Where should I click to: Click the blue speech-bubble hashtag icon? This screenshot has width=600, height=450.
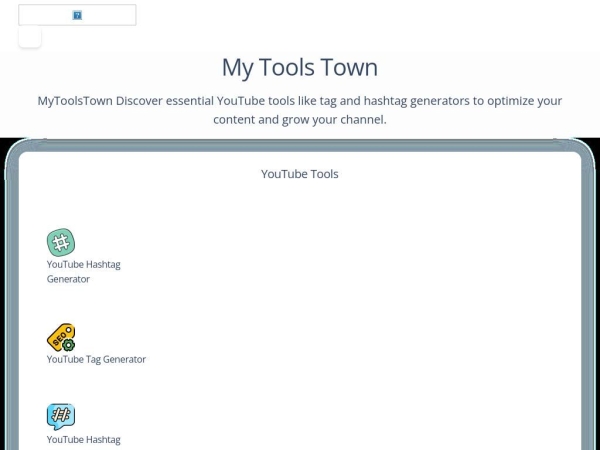pyautogui.click(x=61, y=417)
